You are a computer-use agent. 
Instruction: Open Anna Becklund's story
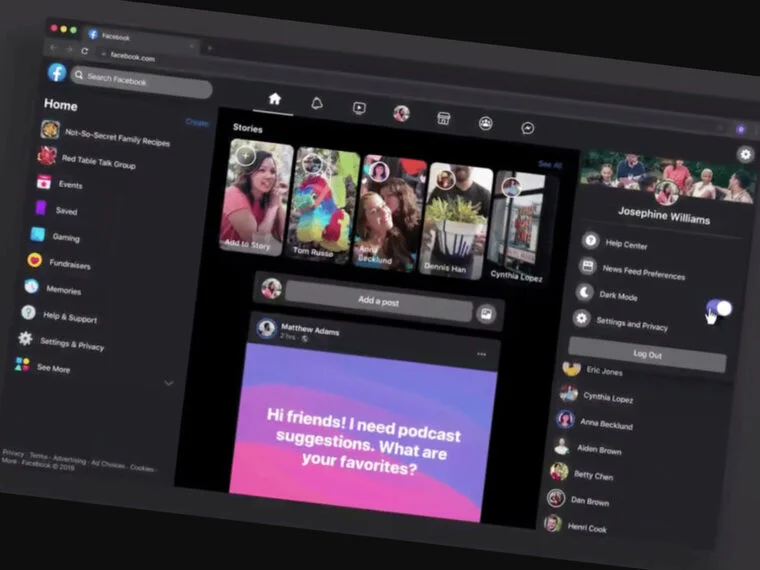[x=389, y=213]
